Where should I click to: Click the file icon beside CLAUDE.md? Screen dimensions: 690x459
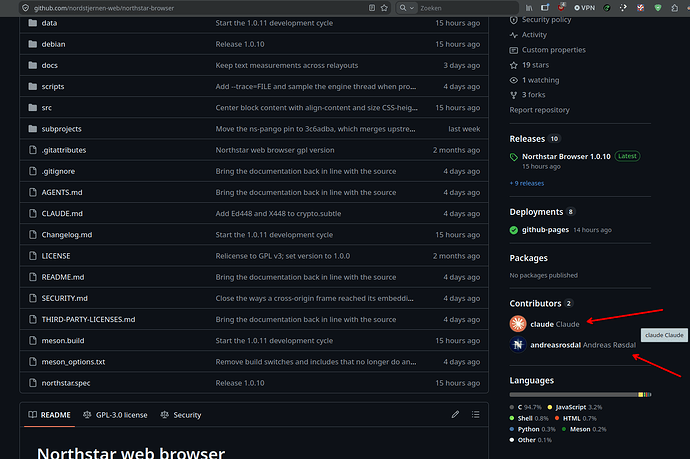tap(33, 213)
